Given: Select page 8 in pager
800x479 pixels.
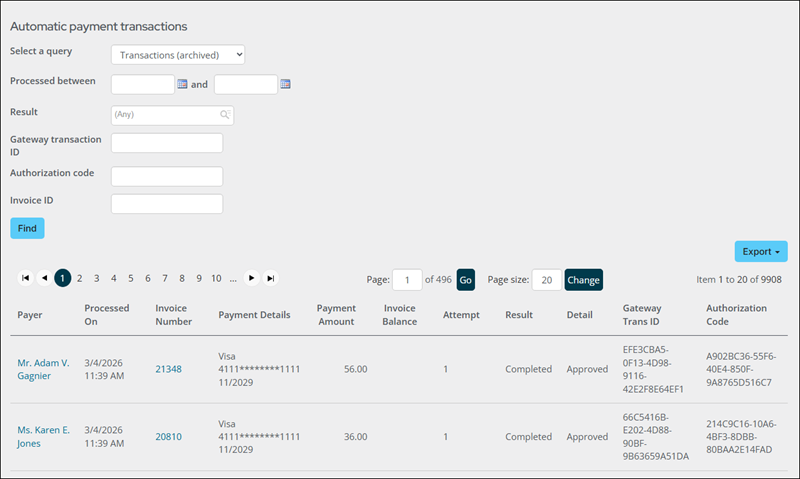Looking at the screenshot, I should [182, 278].
